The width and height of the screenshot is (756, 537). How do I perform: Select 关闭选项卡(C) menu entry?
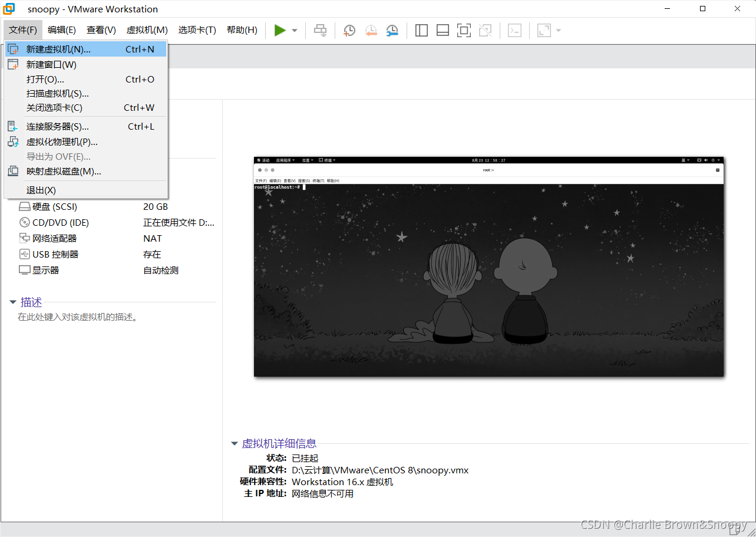(x=86, y=107)
